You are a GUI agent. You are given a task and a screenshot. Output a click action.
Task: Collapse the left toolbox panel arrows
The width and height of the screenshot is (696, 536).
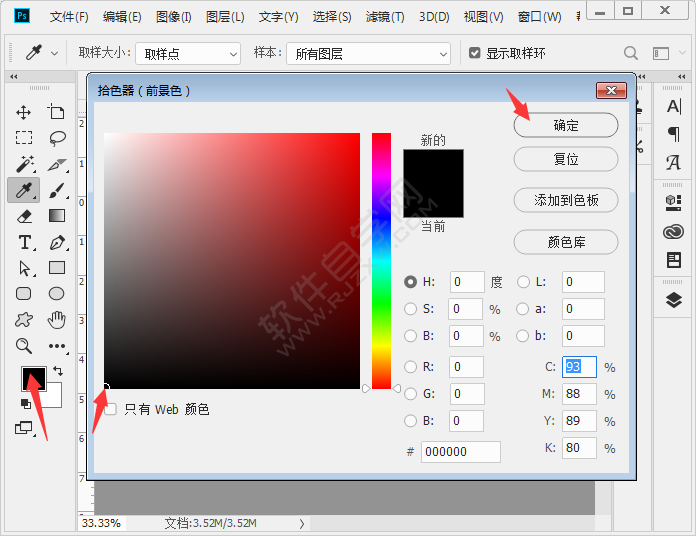click(14, 77)
